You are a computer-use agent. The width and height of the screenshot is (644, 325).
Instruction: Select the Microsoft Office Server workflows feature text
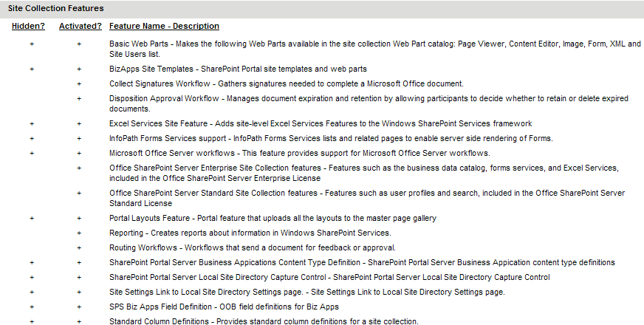(x=299, y=153)
